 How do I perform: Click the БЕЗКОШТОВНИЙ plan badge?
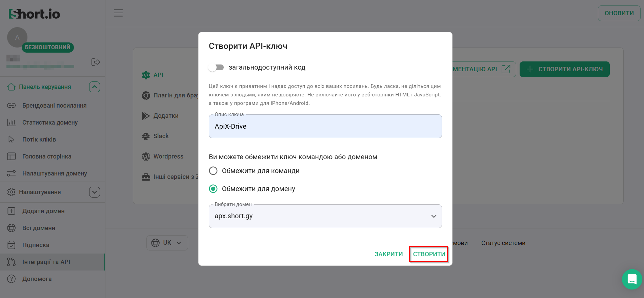(x=48, y=47)
